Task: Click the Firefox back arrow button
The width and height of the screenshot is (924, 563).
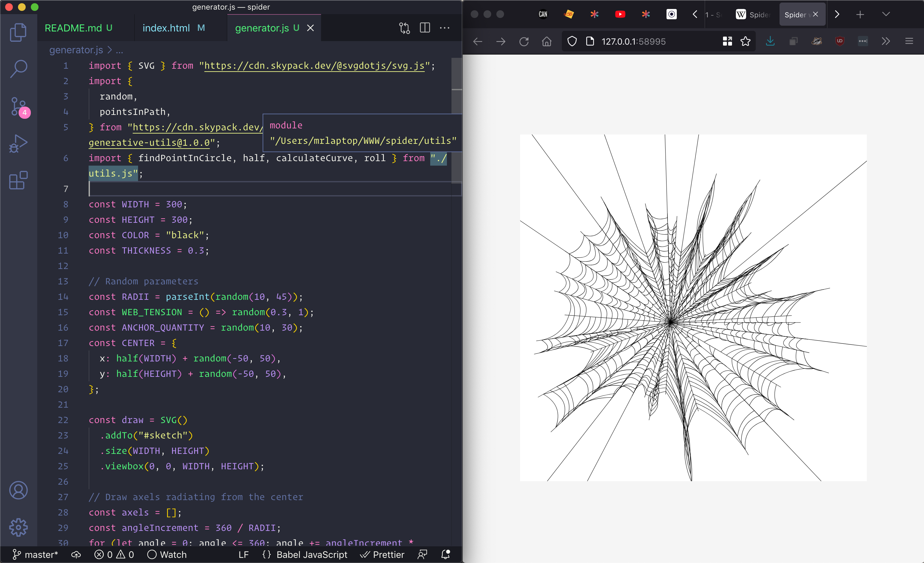Action: coord(477,41)
